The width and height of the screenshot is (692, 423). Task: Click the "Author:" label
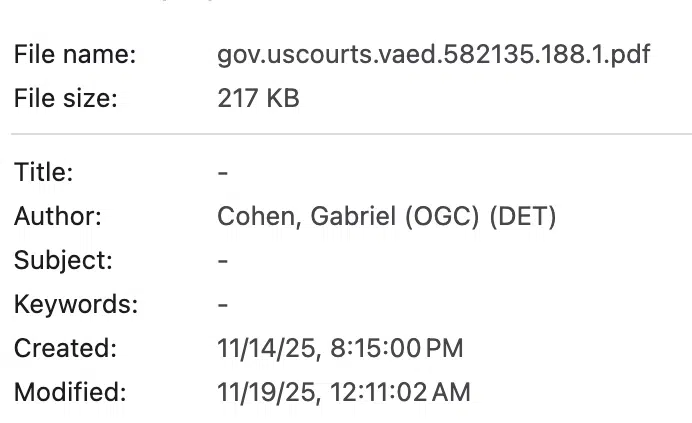(58, 216)
